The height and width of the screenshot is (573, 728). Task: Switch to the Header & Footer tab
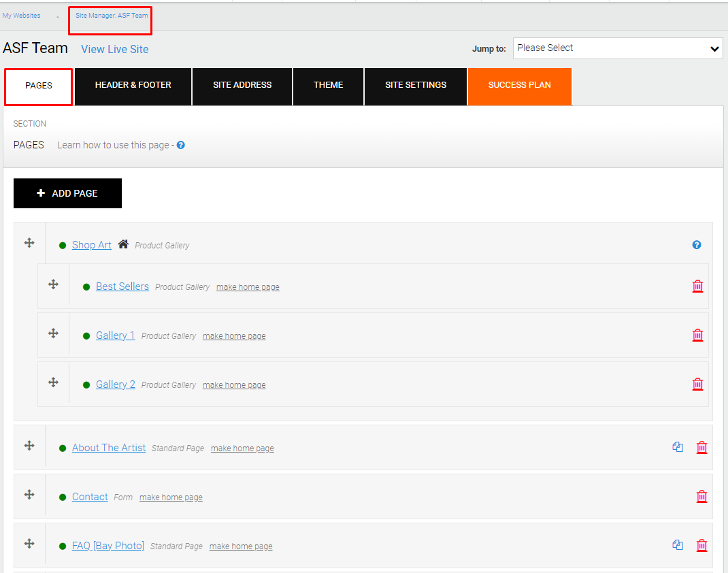pyautogui.click(x=133, y=86)
